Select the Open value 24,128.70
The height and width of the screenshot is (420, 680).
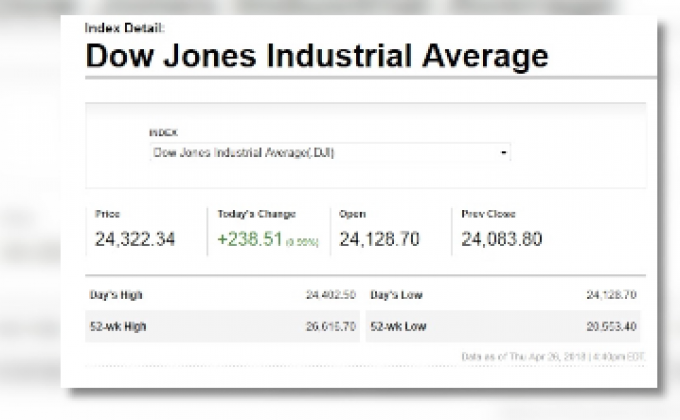click(379, 240)
